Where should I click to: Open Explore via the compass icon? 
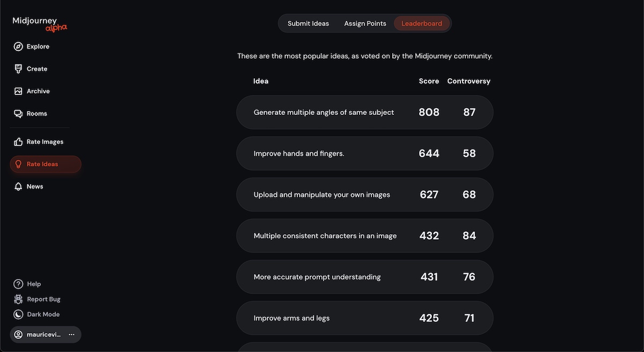coord(18,47)
